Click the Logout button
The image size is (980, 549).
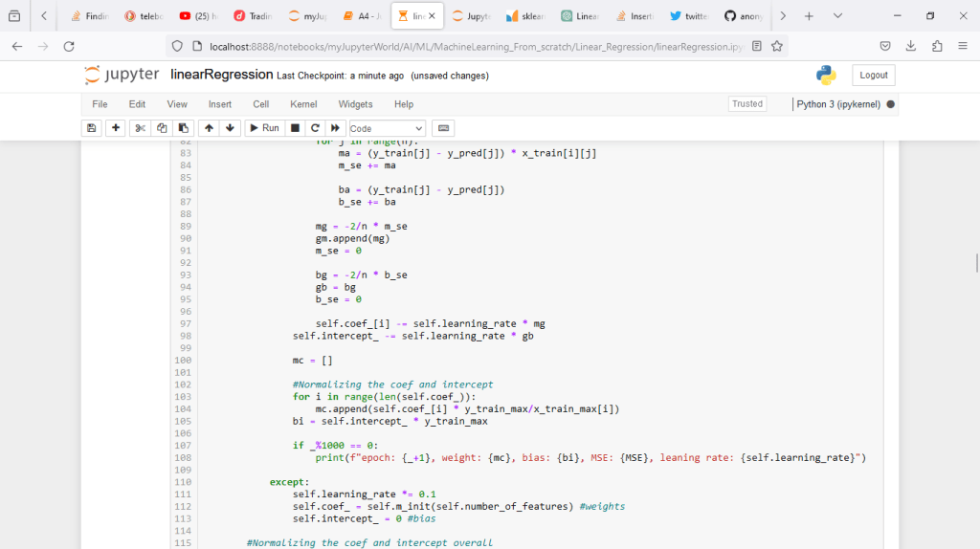point(873,76)
